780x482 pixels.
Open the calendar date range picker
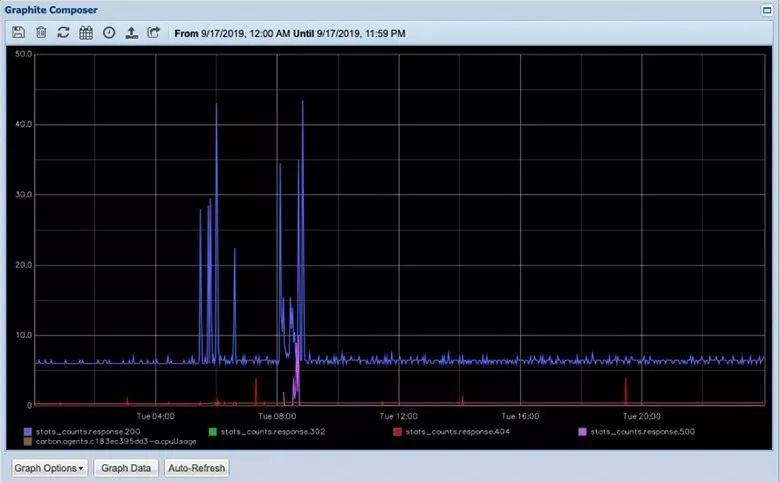(x=86, y=33)
